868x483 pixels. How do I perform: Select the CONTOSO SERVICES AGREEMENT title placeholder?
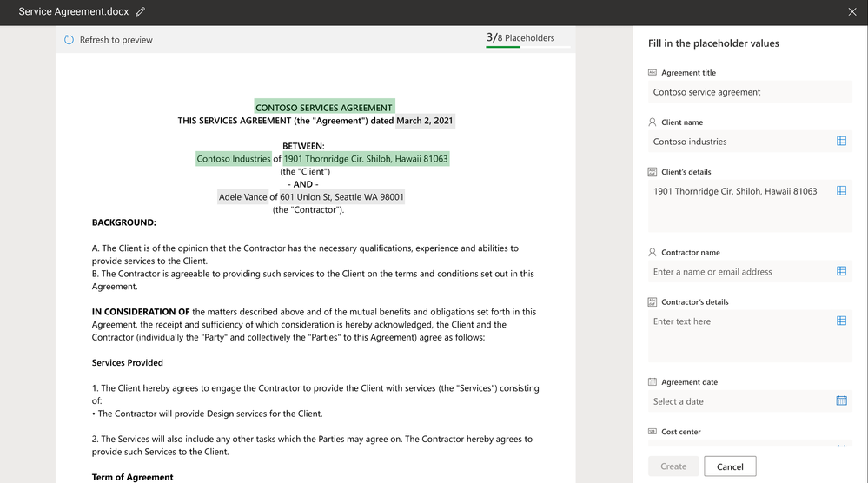(324, 108)
